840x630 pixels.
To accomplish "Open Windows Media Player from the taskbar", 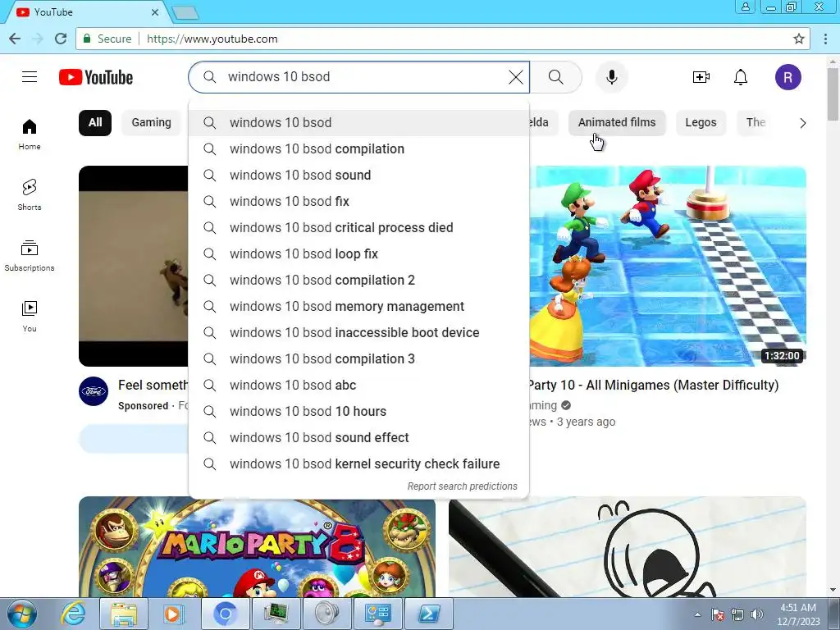I will click(174, 614).
